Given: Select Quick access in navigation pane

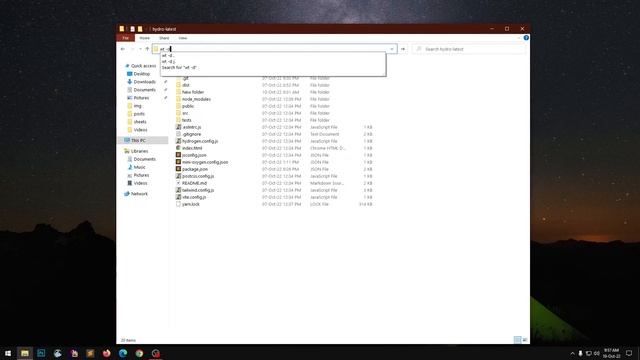Looking at the screenshot, I should coord(143,66).
